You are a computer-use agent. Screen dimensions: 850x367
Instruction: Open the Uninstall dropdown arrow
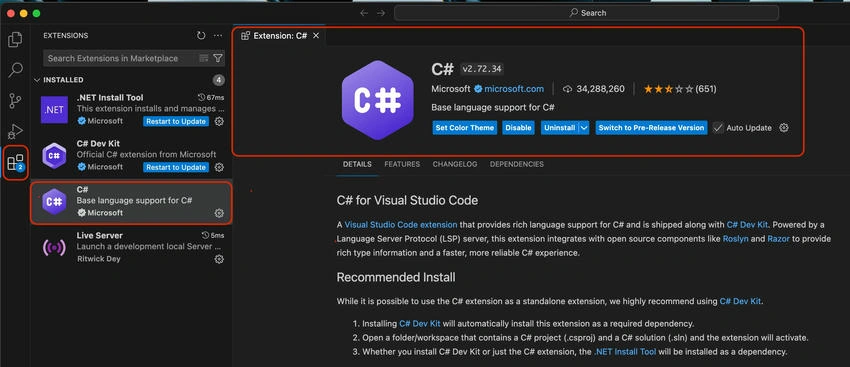pyautogui.click(x=584, y=128)
